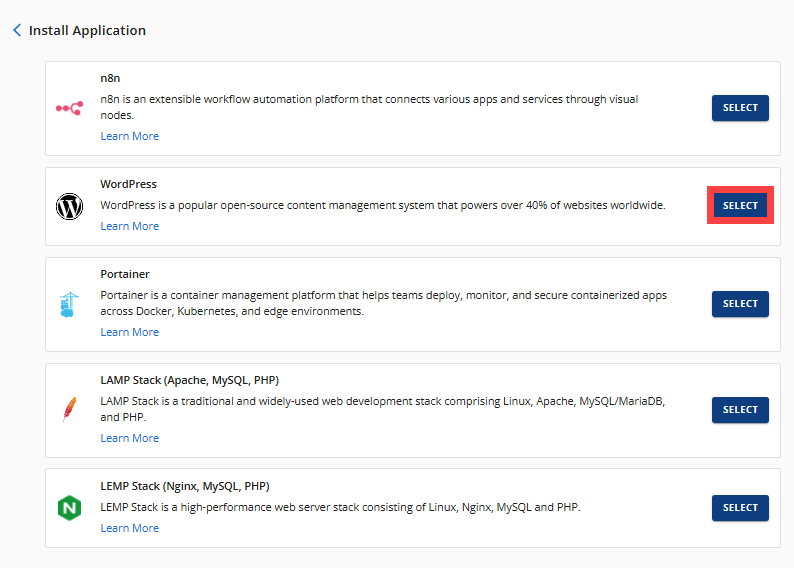The width and height of the screenshot is (794, 568).
Task: Go back using the Install Application chevron
Action: pos(17,30)
